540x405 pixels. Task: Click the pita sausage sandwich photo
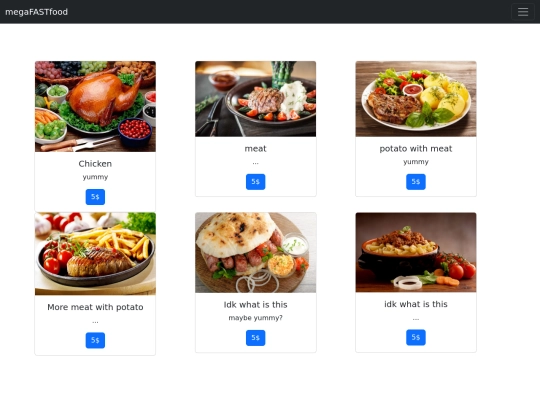(256, 253)
